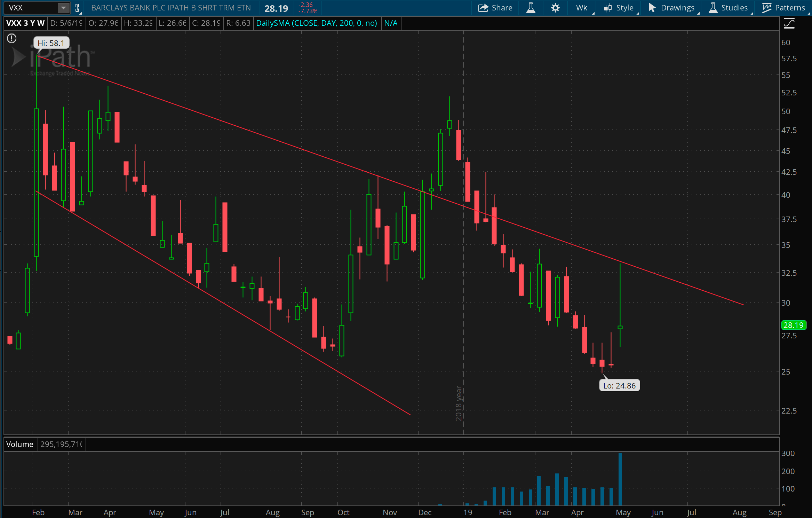Click the flask icon beside Studies
This screenshot has height=518, width=812.
coord(713,8)
